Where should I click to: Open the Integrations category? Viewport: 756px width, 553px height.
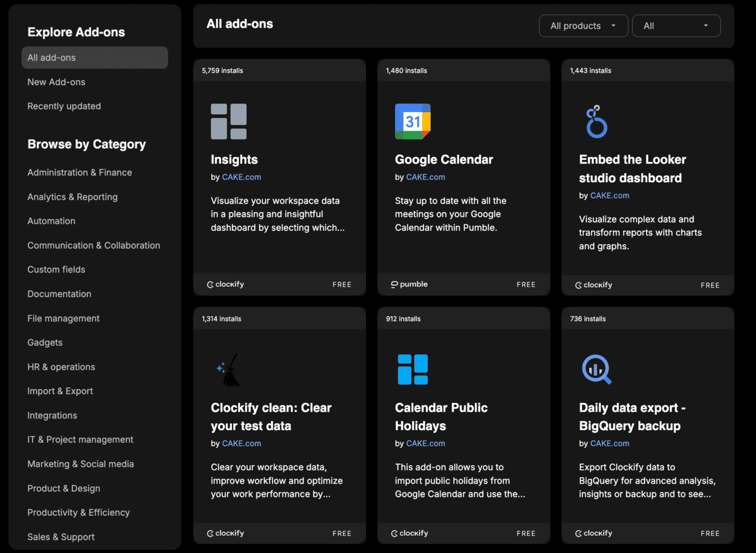point(52,416)
